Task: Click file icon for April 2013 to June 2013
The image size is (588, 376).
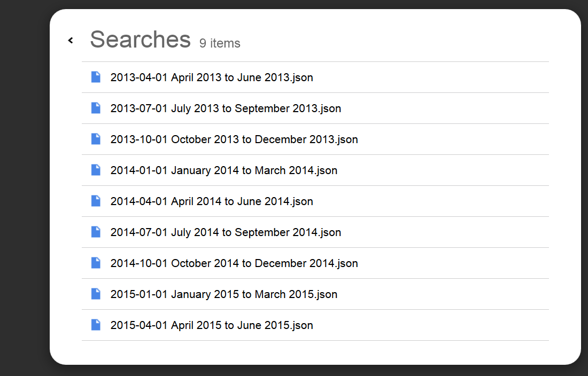Action: pos(96,77)
